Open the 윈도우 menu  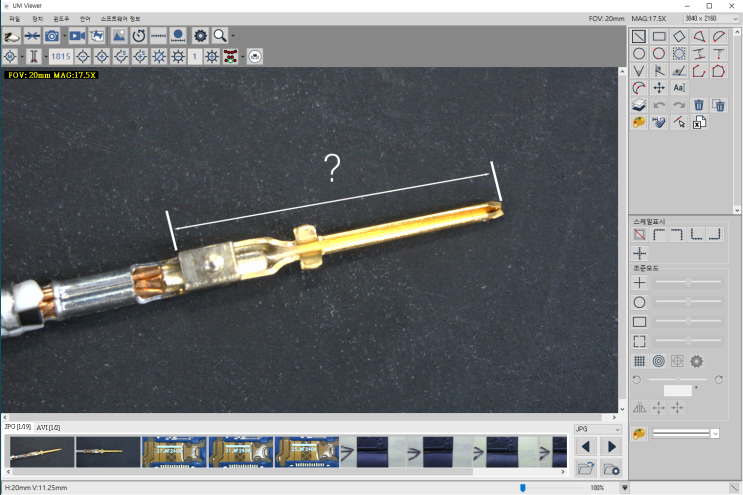(x=61, y=19)
